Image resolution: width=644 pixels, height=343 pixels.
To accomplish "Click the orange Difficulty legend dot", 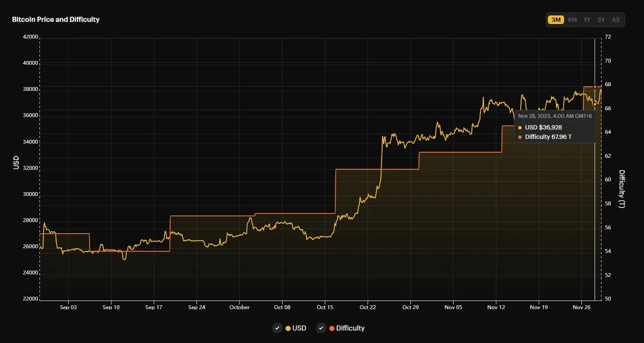I will coord(332,328).
